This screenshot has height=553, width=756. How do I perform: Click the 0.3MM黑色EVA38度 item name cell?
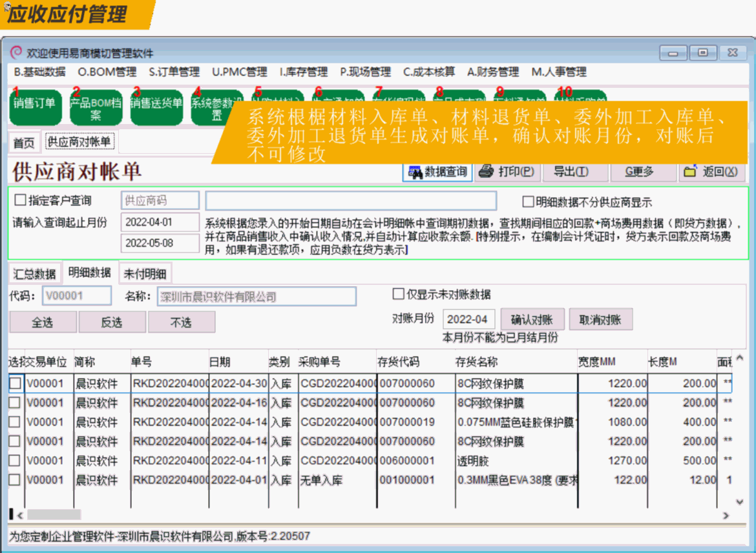click(x=516, y=480)
